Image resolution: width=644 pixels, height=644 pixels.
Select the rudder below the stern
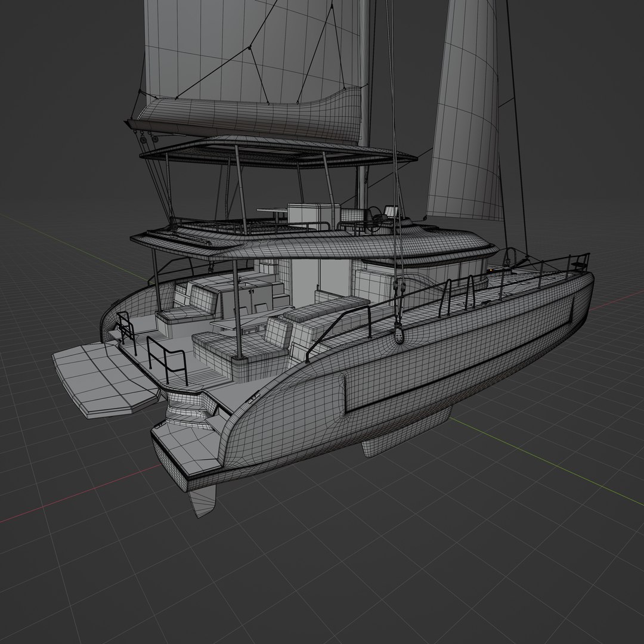pos(202,500)
